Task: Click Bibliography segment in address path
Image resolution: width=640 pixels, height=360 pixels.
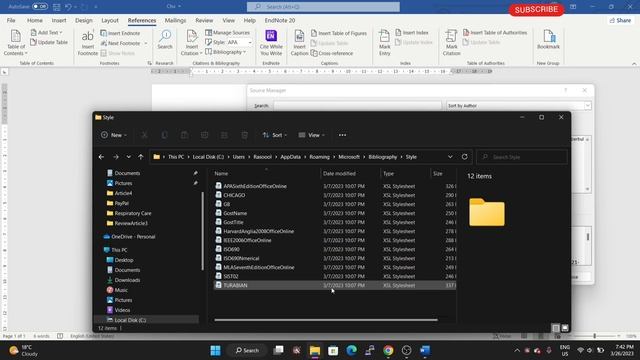Action: [382, 157]
